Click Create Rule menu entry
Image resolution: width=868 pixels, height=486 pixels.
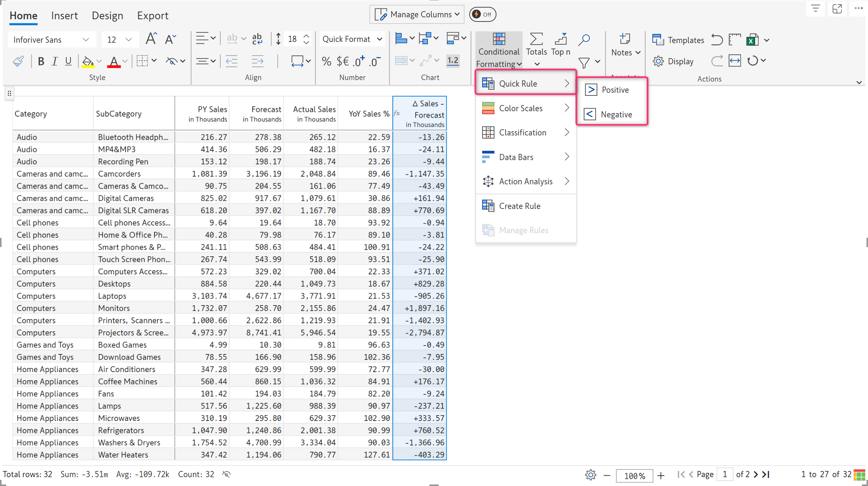[519, 206]
